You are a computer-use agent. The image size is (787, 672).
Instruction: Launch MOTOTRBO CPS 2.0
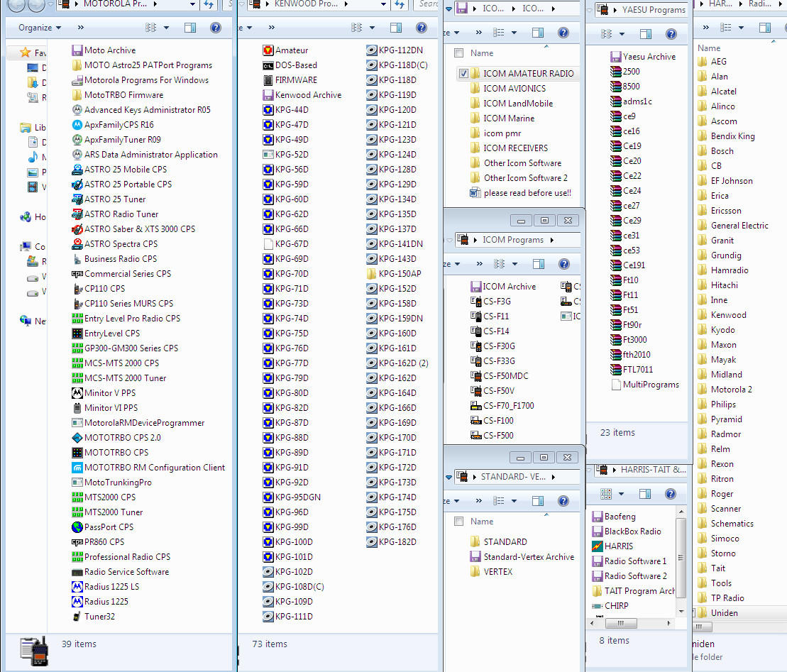[122, 438]
